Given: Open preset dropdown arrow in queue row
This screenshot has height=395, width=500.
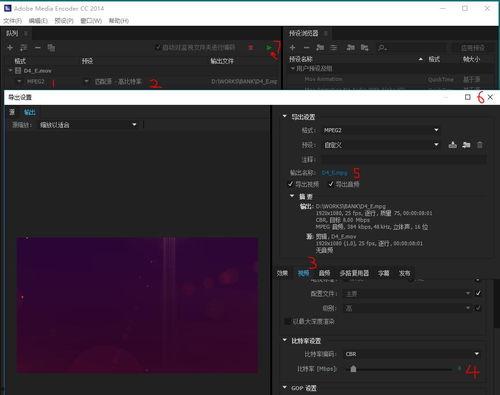Looking at the screenshot, I should pos(86,81).
